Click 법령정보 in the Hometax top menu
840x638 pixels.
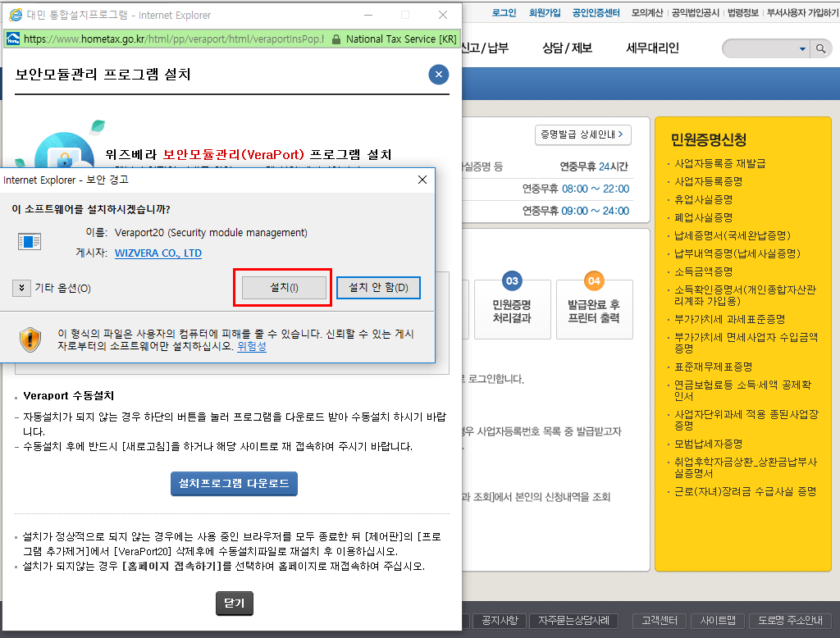743,12
